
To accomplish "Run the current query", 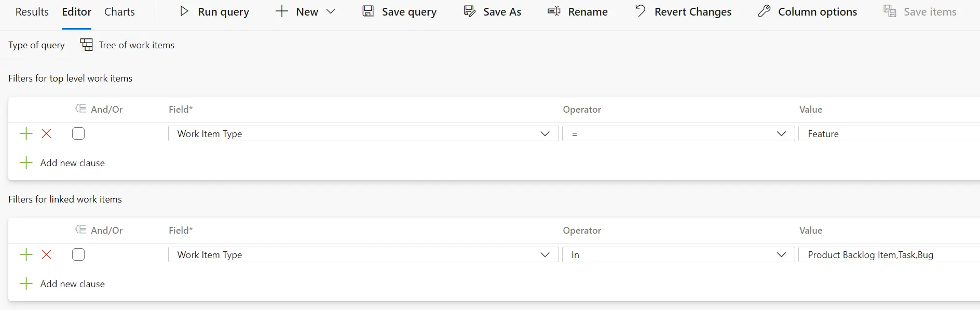I will (213, 11).
